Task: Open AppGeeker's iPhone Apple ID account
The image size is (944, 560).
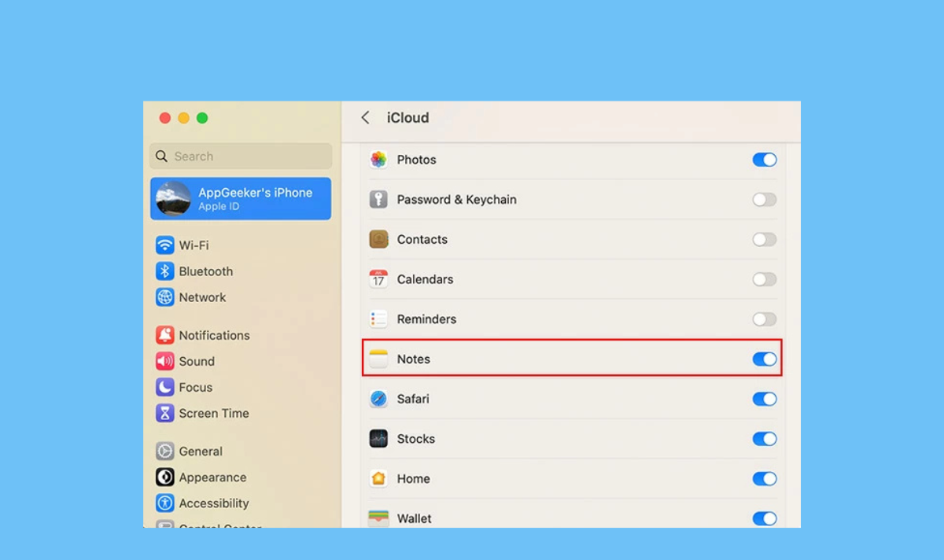Action: (x=241, y=198)
